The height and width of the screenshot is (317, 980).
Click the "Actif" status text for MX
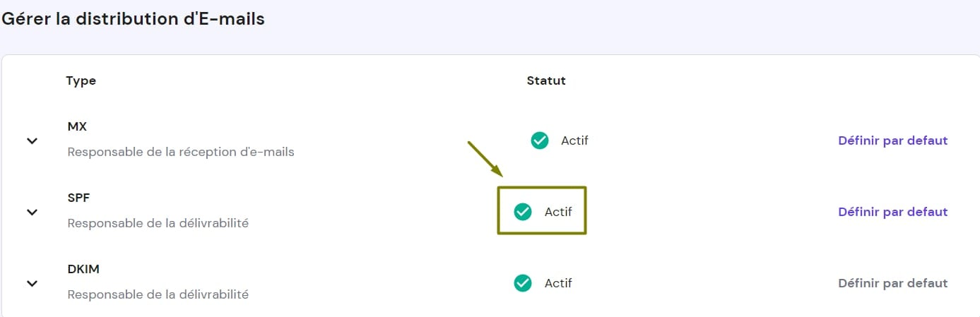coord(574,140)
